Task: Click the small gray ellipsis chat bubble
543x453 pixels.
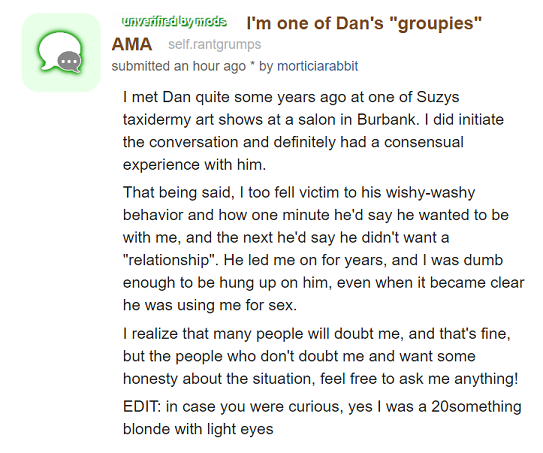Action: (x=70, y=62)
